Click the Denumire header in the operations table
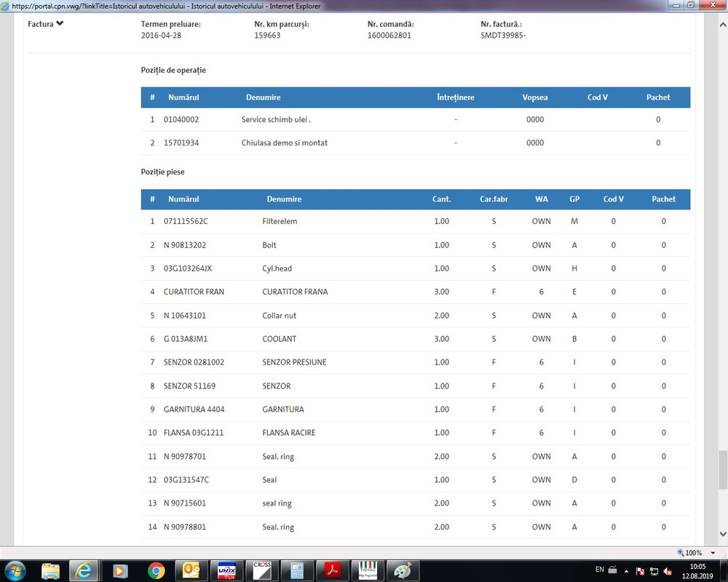Viewport: 728px width, 582px height. pyautogui.click(x=264, y=97)
